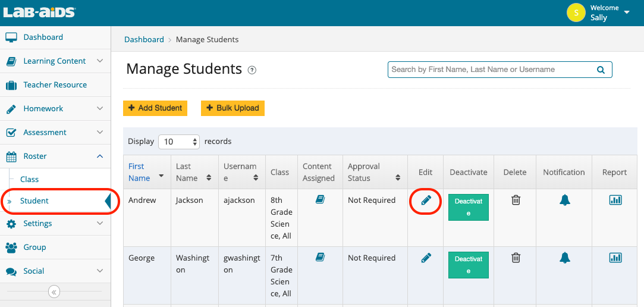Click the notification bell for Andrew Jackson

tap(564, 201)
